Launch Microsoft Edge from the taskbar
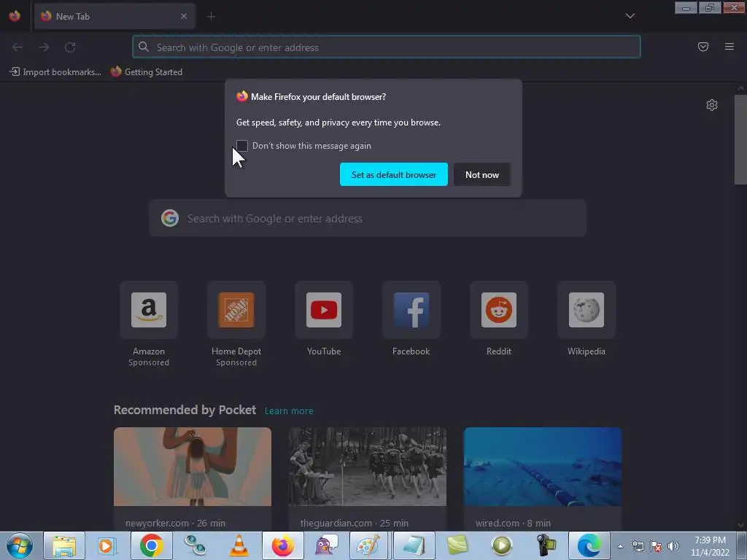This screenshot has width=747, height=560. [x=589, y=545]
